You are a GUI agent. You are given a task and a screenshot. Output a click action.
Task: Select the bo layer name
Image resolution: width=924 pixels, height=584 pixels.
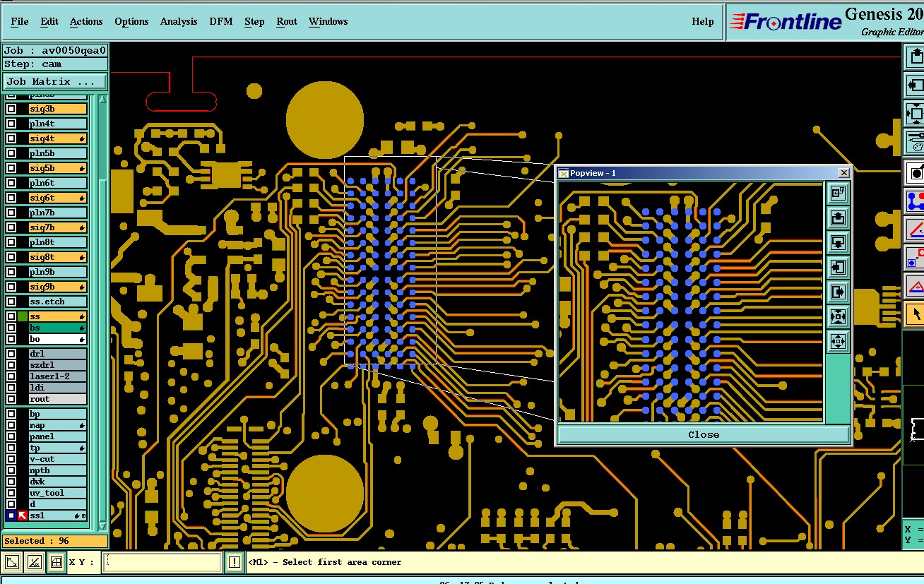(x=57, y=339)
